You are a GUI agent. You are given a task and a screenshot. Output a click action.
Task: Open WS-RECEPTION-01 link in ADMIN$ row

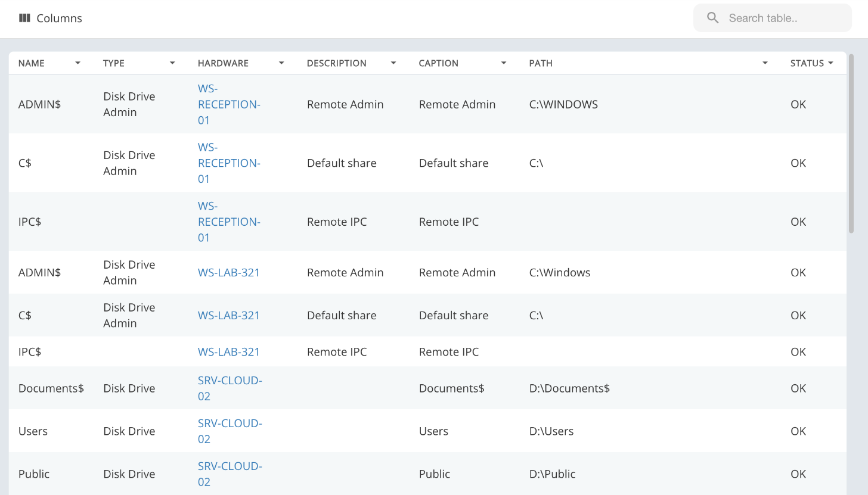229,104
